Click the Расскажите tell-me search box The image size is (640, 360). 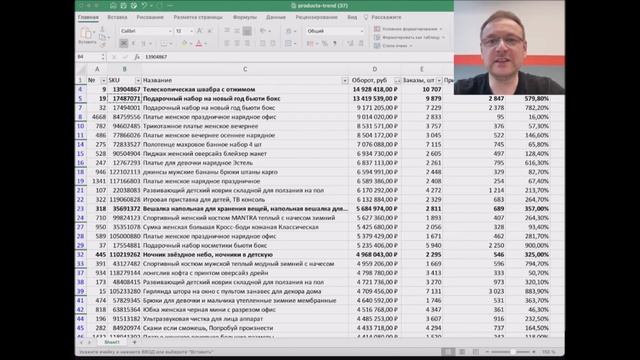[382, 17]
